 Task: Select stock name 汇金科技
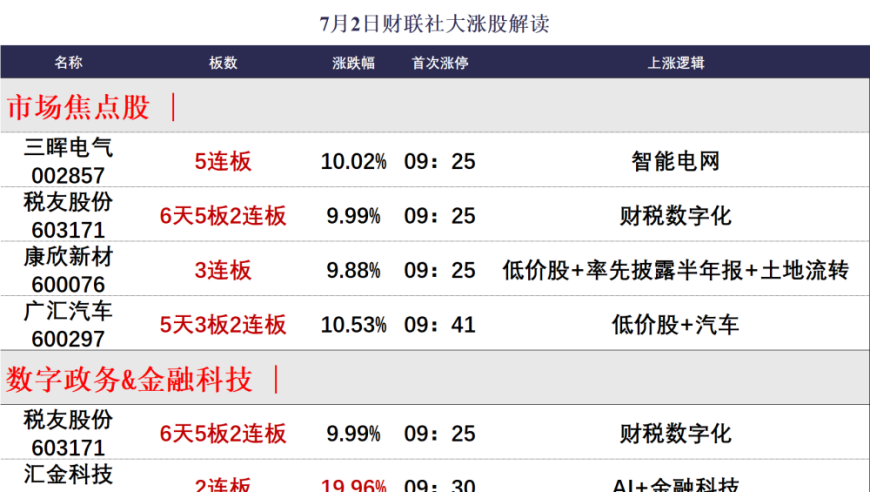coord(68,474)
